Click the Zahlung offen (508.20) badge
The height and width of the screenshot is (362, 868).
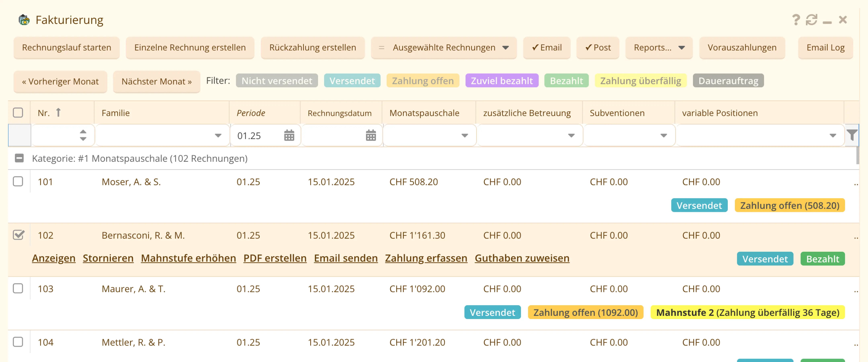point(789,205)
